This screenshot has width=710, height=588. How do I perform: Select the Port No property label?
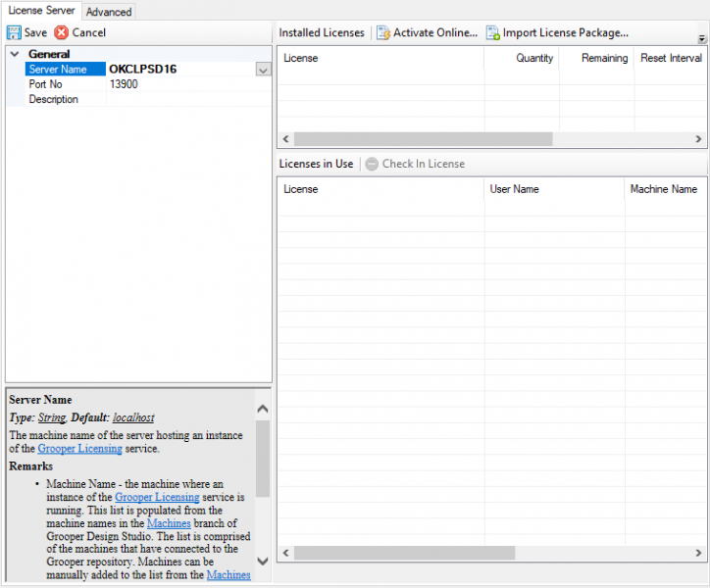45,84
